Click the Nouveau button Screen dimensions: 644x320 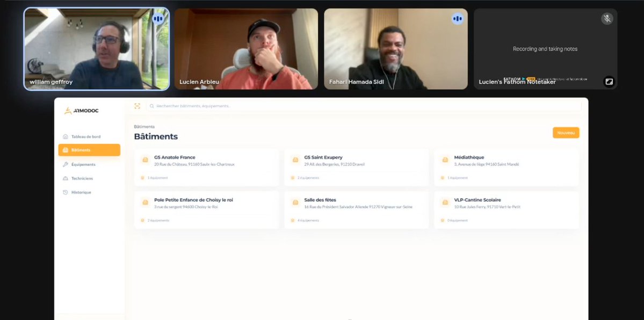pyautogui.click(x=566, y=133)
